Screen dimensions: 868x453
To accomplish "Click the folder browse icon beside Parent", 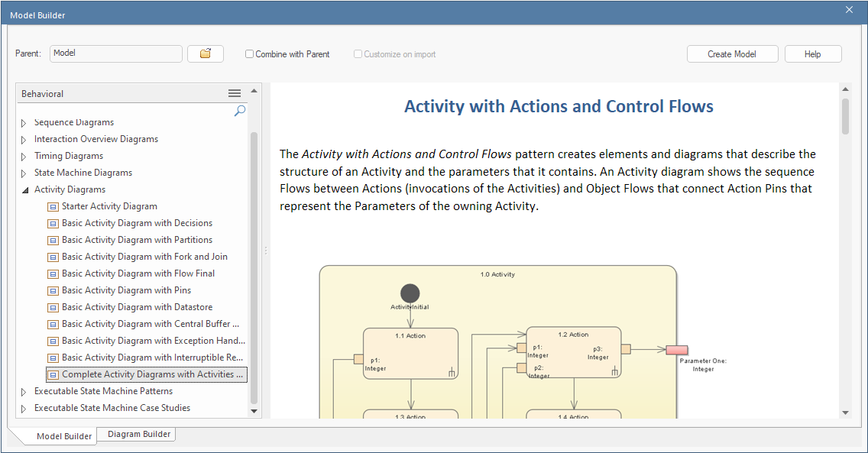I will point(205,53).
